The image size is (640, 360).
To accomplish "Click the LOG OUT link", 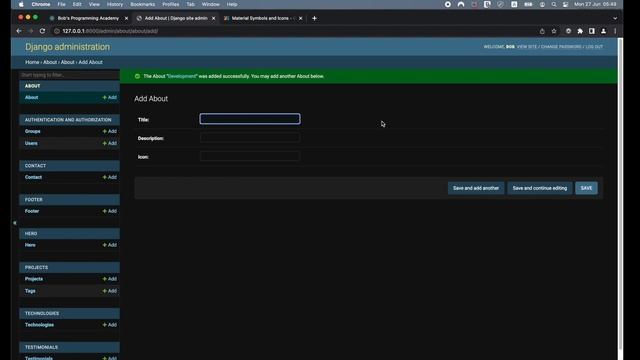I will (x=594, y=47).
